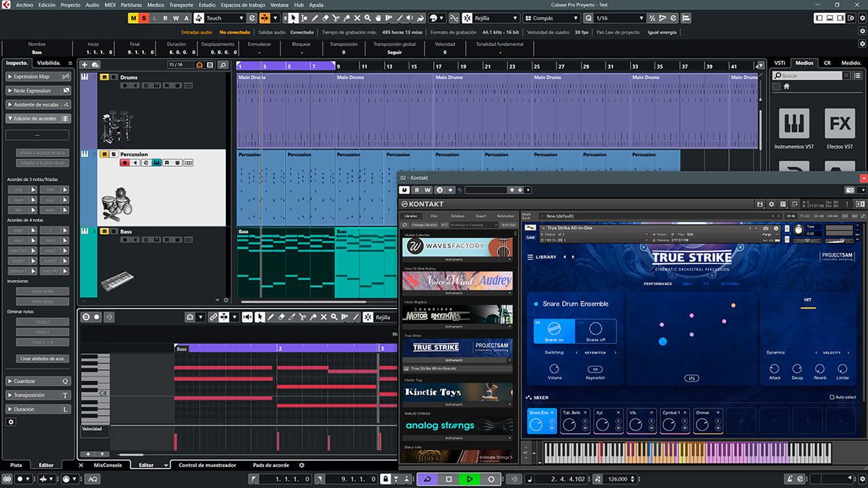
Task: Open the Transporte menu
Action: (x=181, y=4)
